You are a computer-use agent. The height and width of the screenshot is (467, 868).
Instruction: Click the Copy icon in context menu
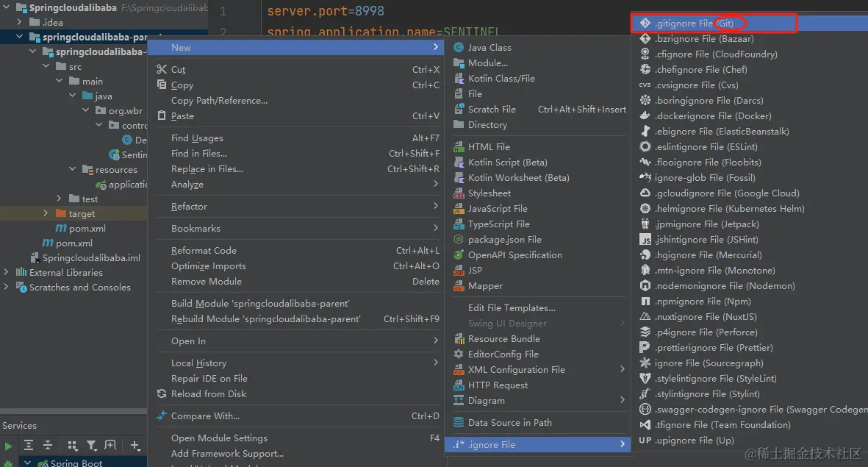click(162, 85)
